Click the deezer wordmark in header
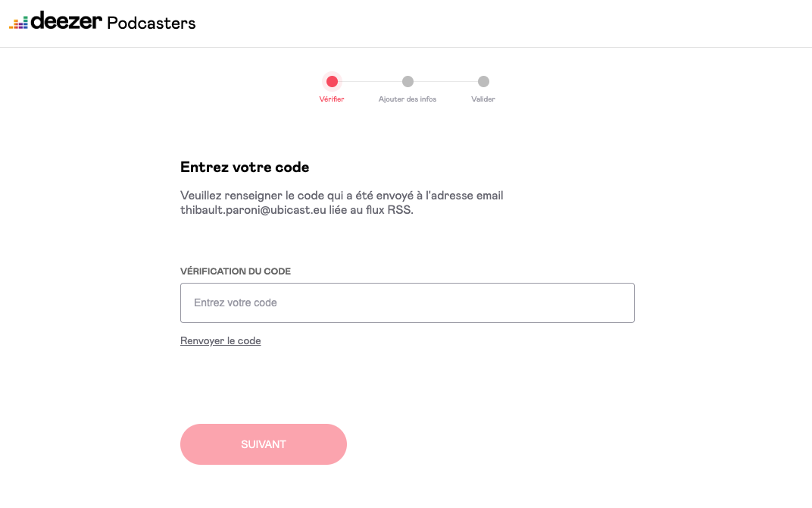The height and width of the screenshot is (508, 812). click(x=67, y=20)
